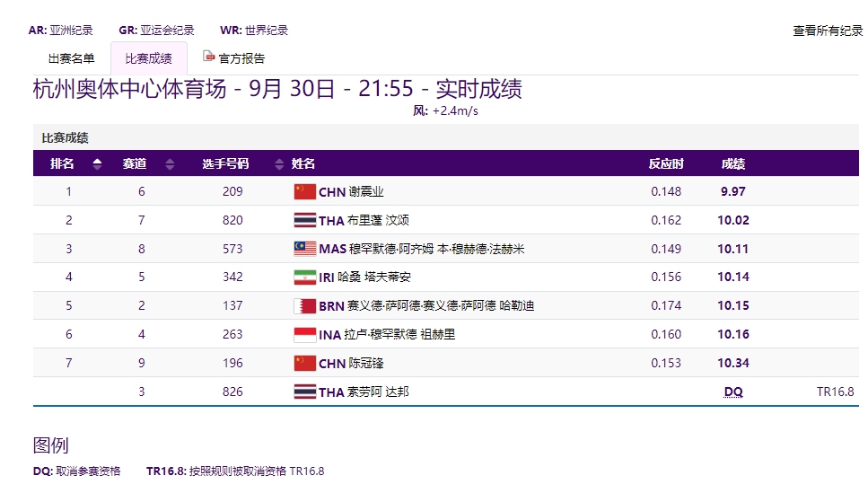
Task: Click the Iran flag beside 哈桑 塔夫蒂安
Action: 305,277
